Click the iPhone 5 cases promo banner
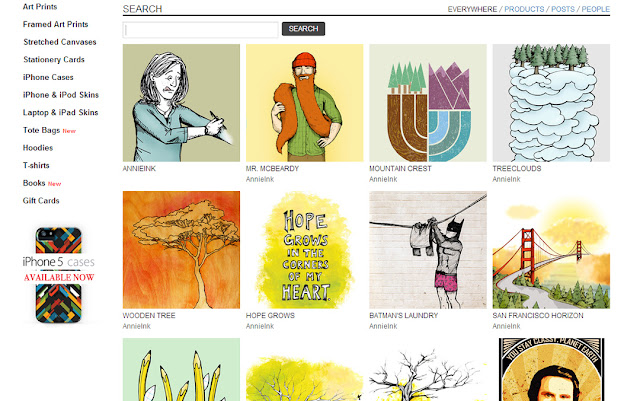640x401 pixels. coord(58,275)
